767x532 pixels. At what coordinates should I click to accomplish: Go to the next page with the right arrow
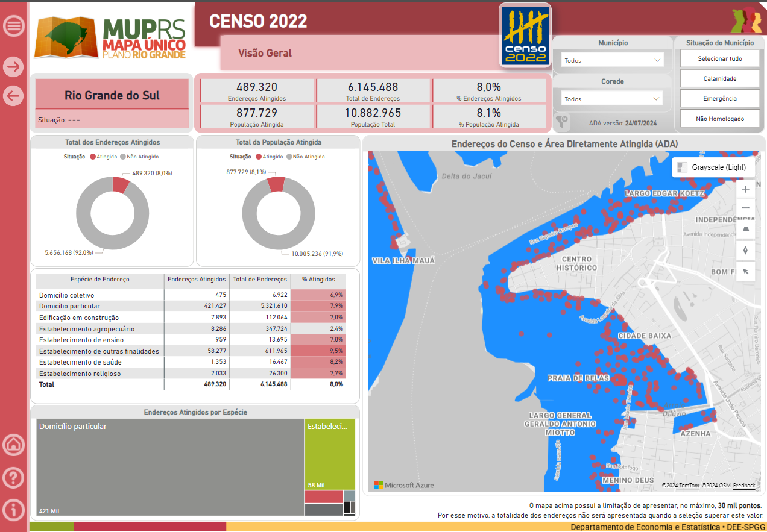[x=13, y=67]
